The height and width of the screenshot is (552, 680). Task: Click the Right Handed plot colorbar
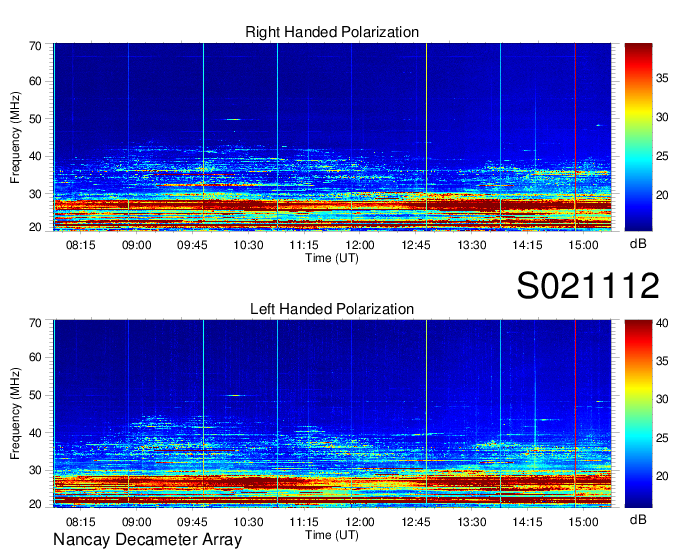click(638, 137)
